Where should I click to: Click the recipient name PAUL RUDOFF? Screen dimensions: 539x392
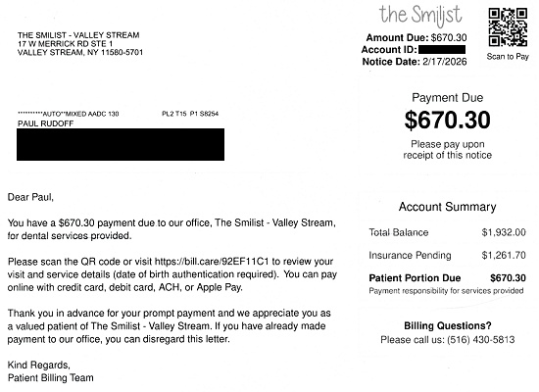[x=45, y=123]
